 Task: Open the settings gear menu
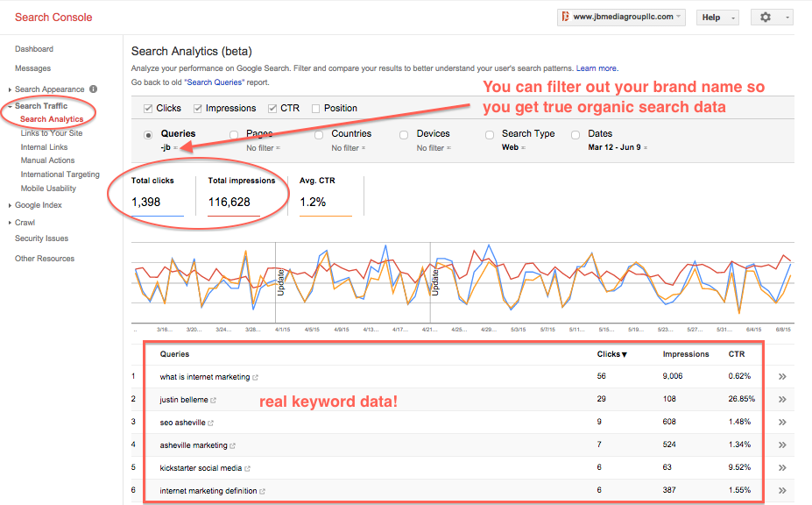click(772, 18)
